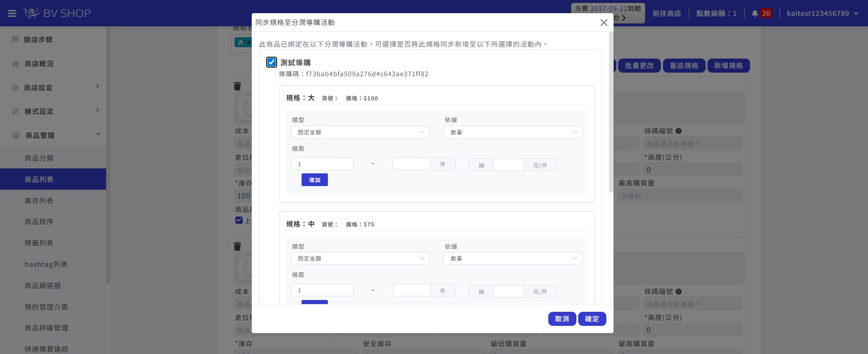Open 類型 dropdown for 規格：大

[x=361, y=132]
